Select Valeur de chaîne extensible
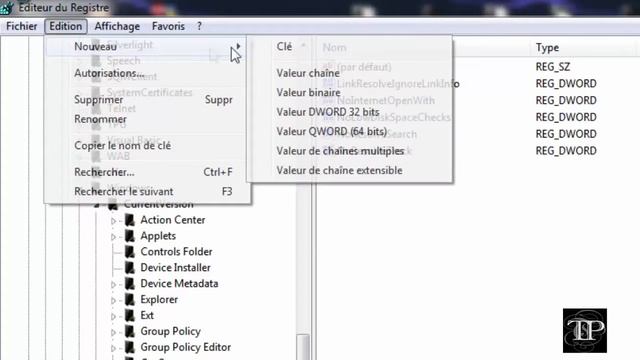This screenshot has width=640, height=360. pos(339,171)
